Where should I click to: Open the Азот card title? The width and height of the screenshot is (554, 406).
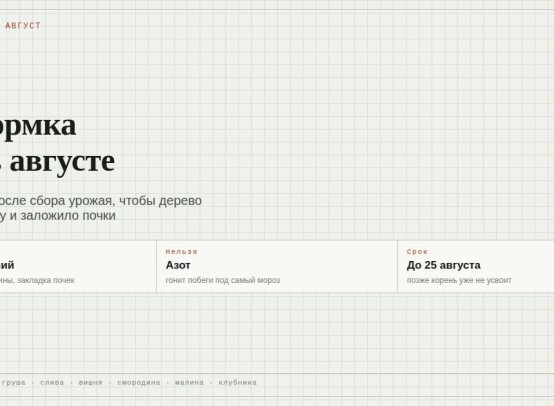pos(178,265)
